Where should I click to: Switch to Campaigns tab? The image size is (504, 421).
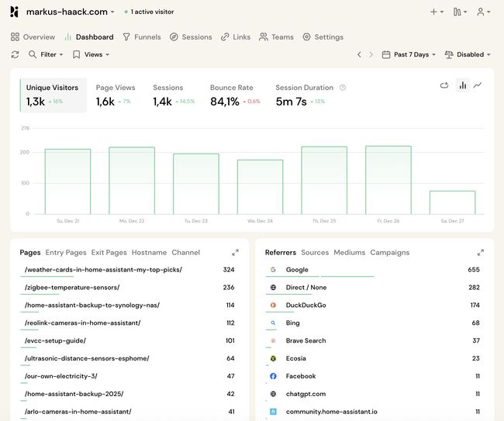point(390,253)
